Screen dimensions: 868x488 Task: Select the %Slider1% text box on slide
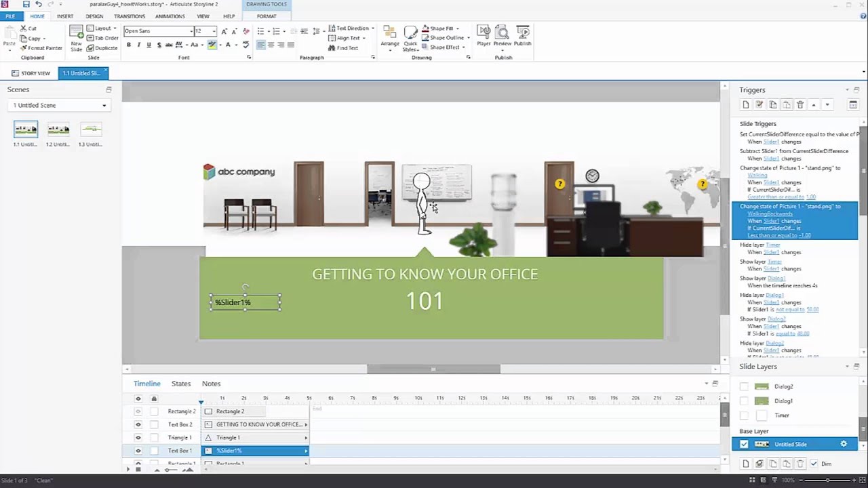(x=245, y=302)
